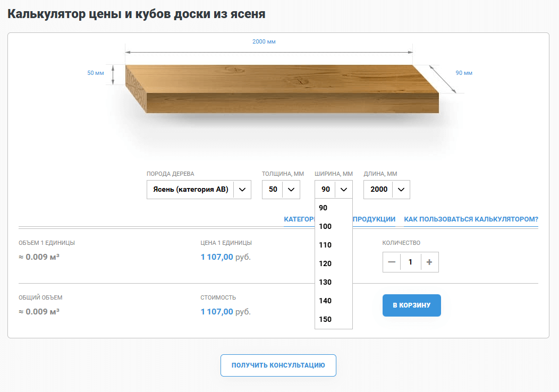
Task: Add to cart with В корзину button
Action: [411, 305]
